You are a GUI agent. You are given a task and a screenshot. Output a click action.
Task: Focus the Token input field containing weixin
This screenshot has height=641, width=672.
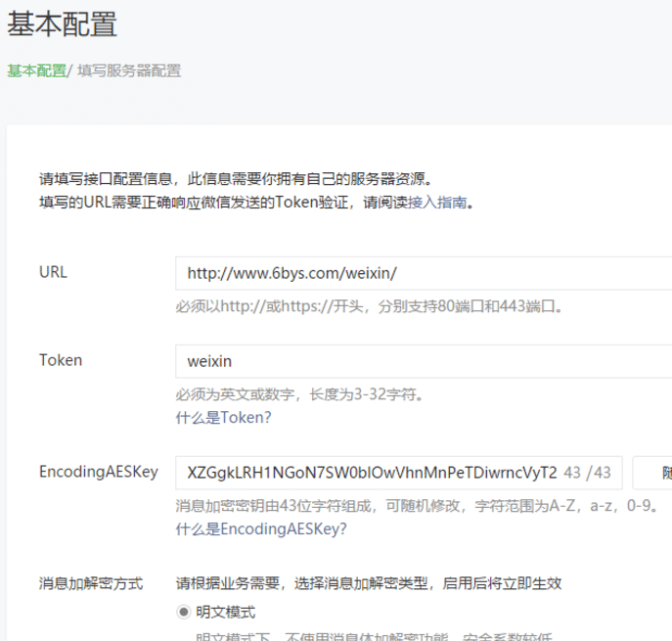pyautogui.click(x=423, y=361)
